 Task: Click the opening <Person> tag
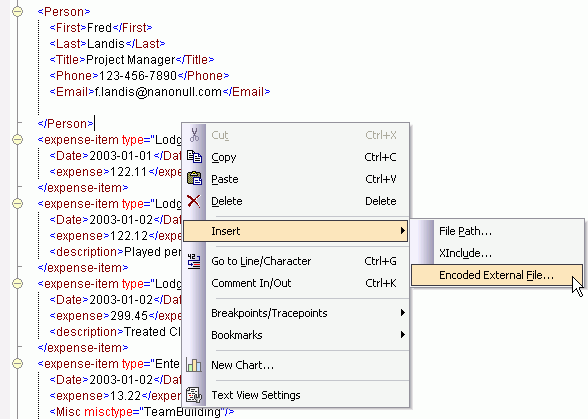[64, 12]
